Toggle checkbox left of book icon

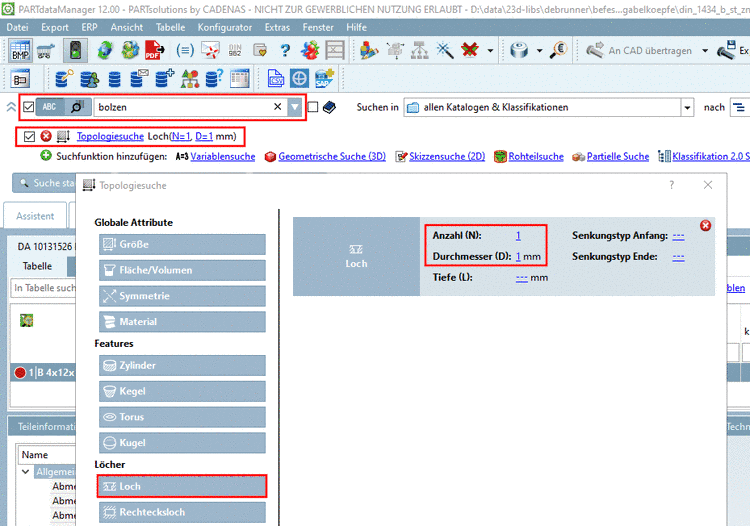tap(312, 107)
